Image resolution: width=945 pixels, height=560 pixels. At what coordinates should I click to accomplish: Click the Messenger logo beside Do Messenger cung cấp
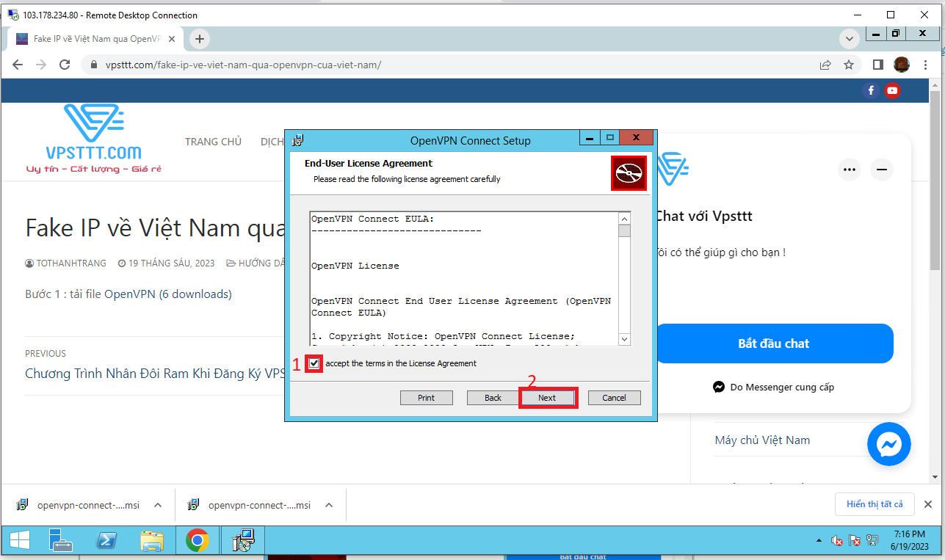(x=720, y=387)
